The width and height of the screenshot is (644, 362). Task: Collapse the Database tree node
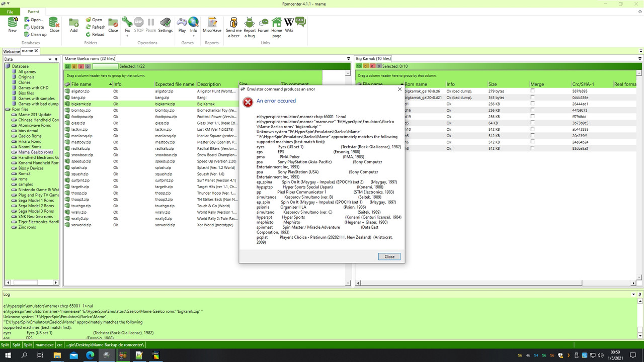point(8,66)
